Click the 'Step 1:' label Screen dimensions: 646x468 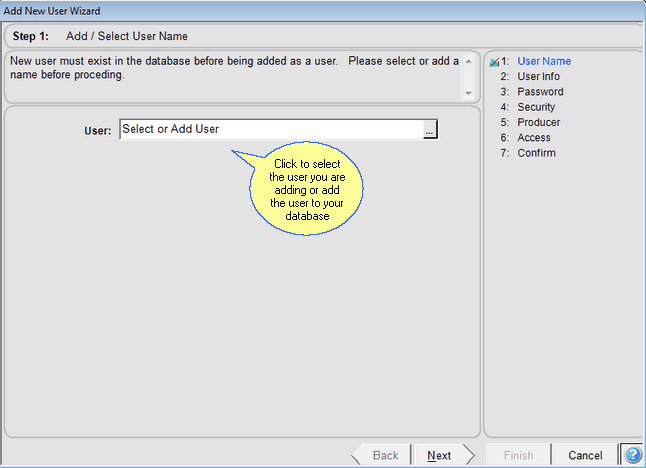[30, 36]
